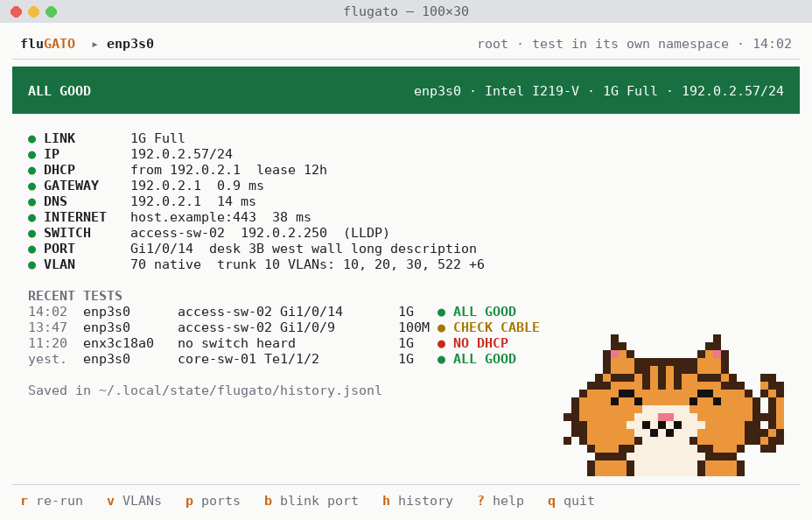Quit flugato via the q shortcut
The width and height of the screenshot is (812, 520).
(x=571, y=501)
